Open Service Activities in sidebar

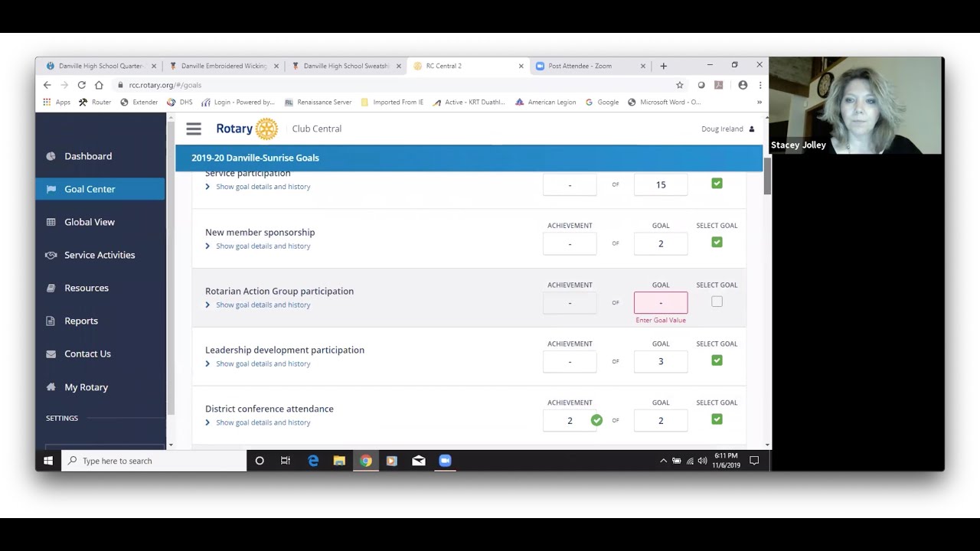click(x=100, y=255)
